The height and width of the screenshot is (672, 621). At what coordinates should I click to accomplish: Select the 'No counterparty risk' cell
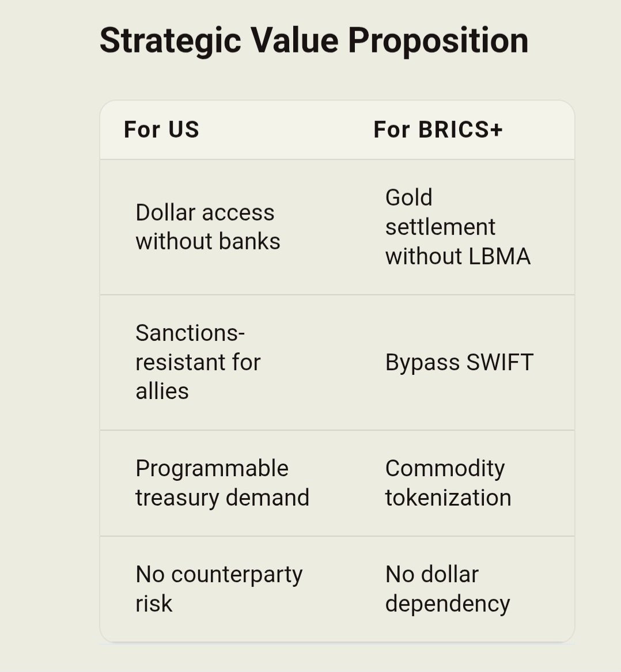pos(219,589)
